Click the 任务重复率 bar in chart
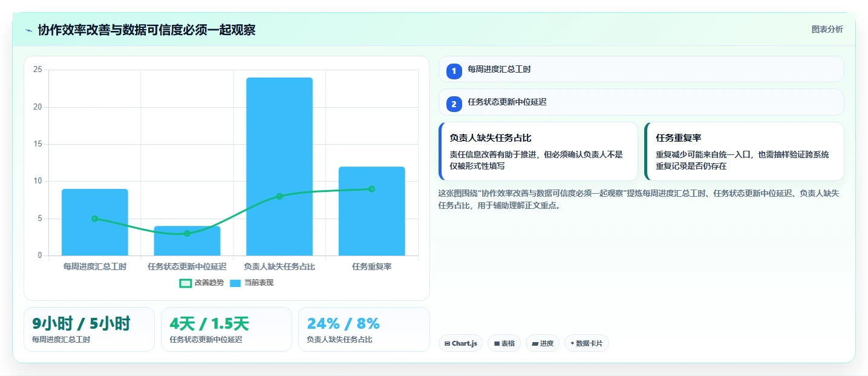 pos(371,211)
